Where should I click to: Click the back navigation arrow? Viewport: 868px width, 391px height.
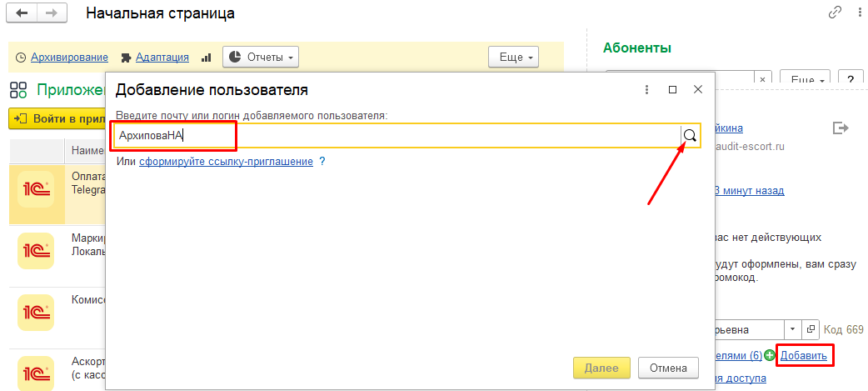(22, 13)
